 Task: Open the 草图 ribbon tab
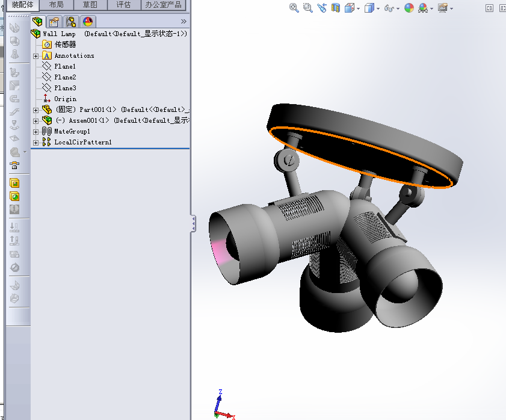[x=90, y=5]
